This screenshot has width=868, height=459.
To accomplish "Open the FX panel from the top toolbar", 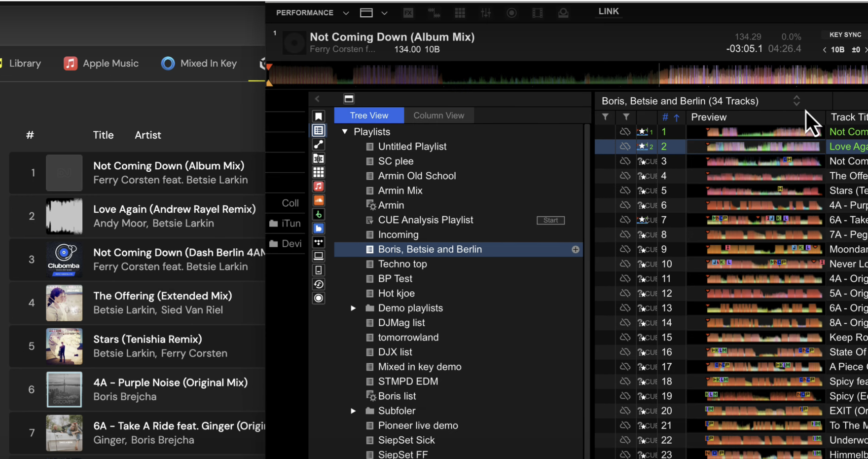I will (408, 13).
